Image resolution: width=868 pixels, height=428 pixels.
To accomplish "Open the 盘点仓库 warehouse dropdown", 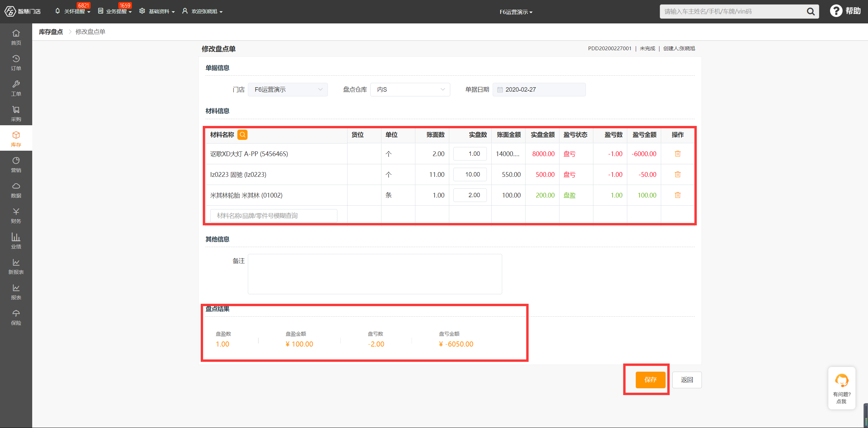I will click(x=410, y=90).
